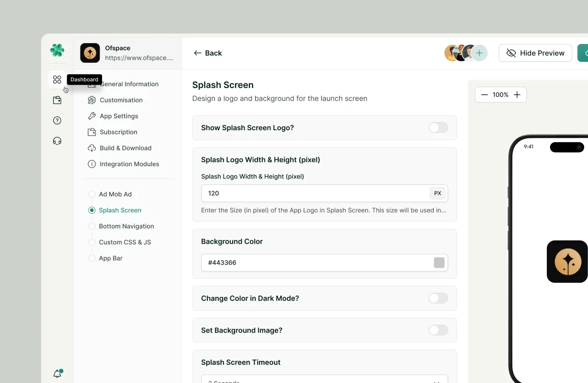Zoom in with the plus icon
The height and width of the screenshot is (383, 588).
point(517,95)
